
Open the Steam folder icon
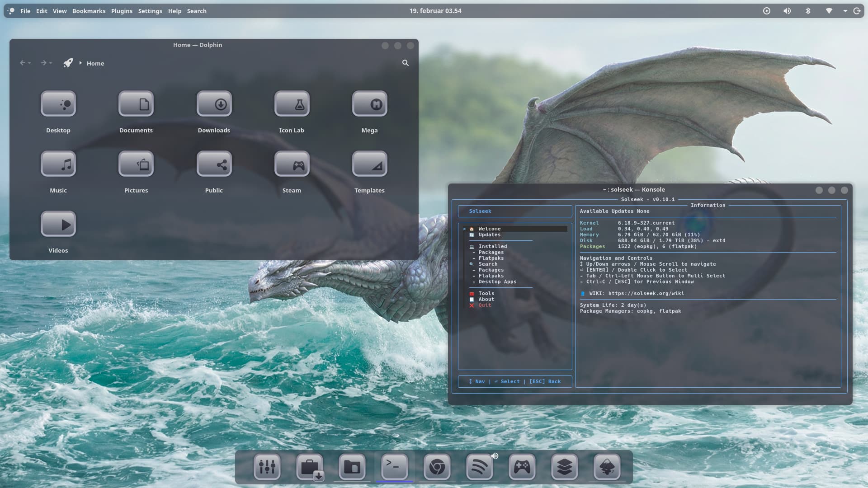(292, 164)
